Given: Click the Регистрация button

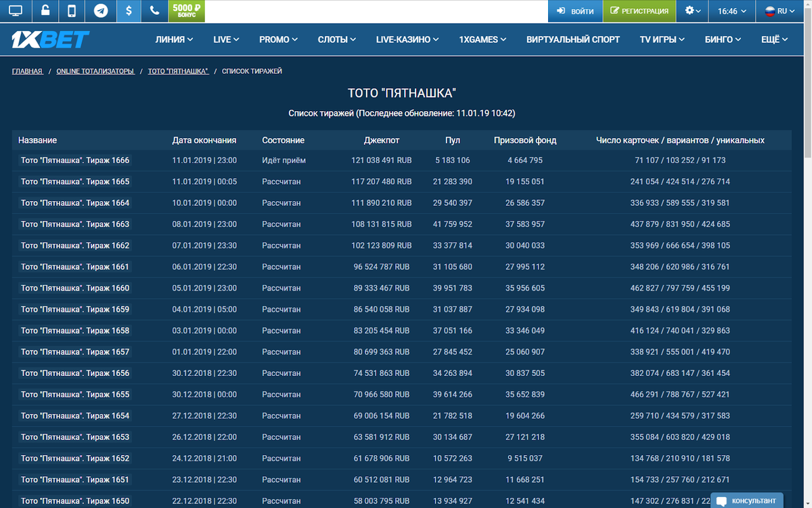Looking at the screenshot, I should [x=639, y=11].
